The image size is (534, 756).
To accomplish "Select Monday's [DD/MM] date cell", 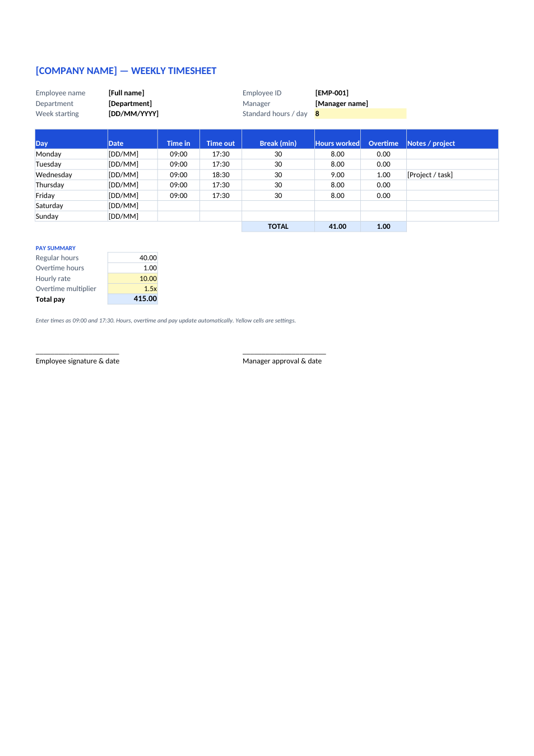I will pyautogui.click(x=132, y=154).
